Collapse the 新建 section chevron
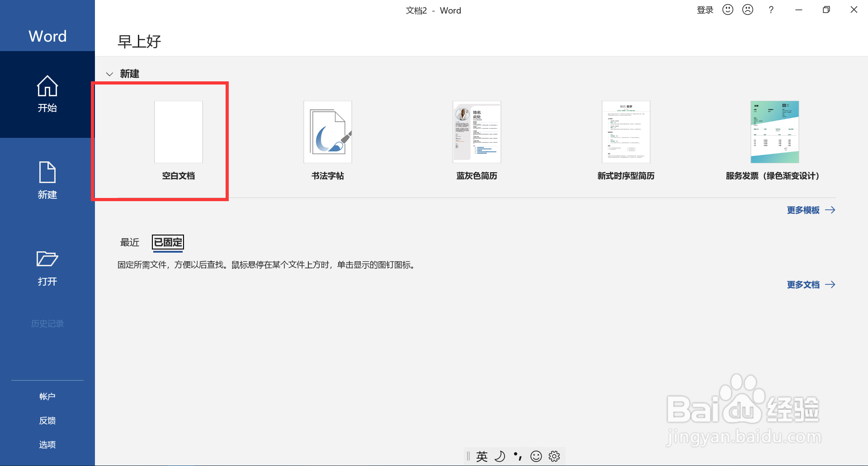 pos(109,74)
